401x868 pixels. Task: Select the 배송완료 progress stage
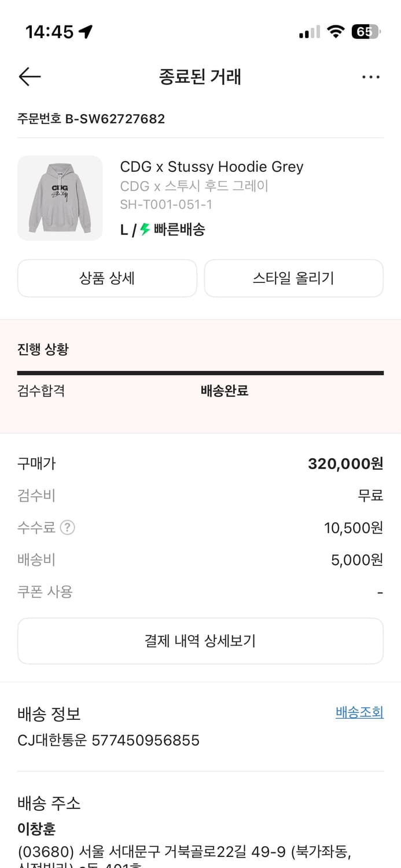[224, 391]
